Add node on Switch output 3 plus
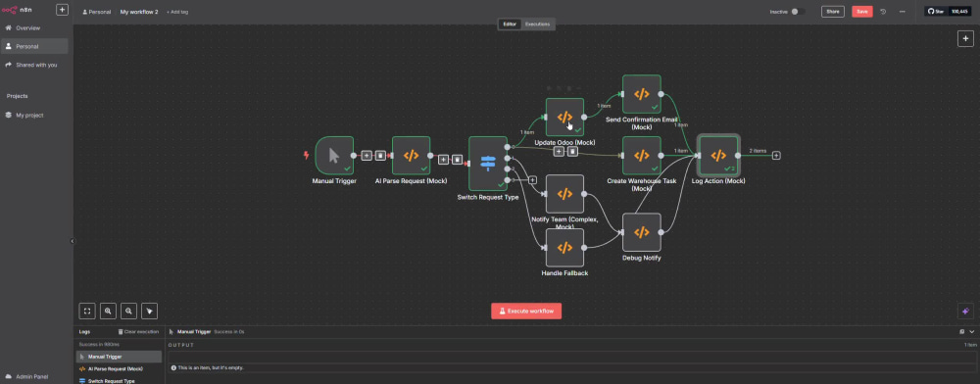 [532, 180]
